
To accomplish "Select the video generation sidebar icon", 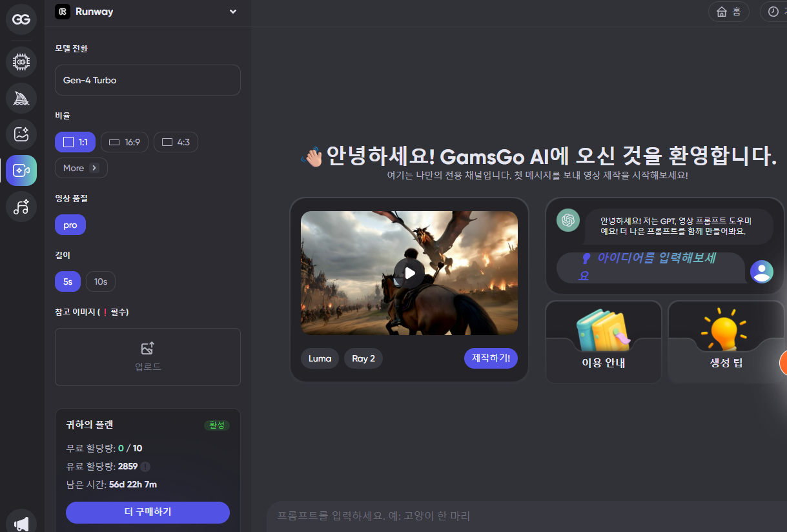I will 21,170.
